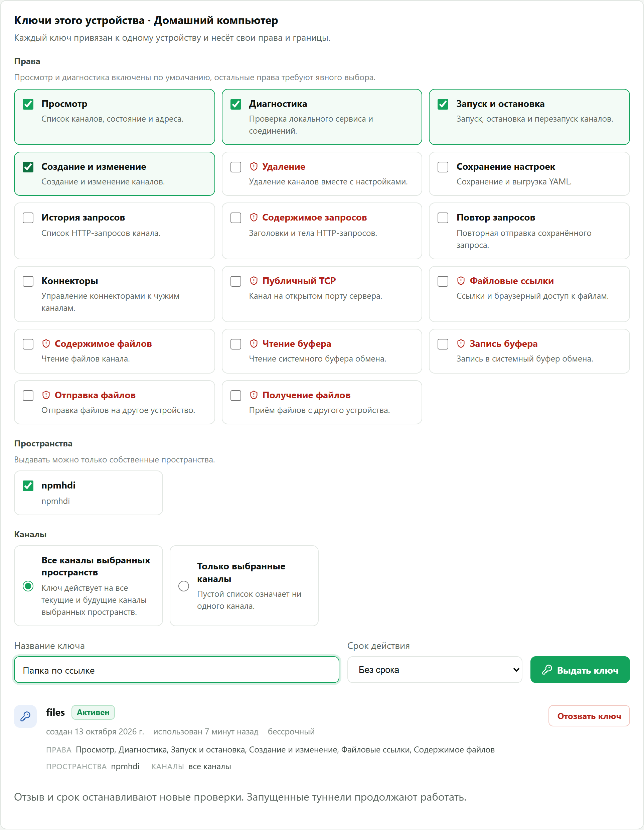Open the Срок действия dropdown
This screenshot has width=644, height=830.
point(435,670)
